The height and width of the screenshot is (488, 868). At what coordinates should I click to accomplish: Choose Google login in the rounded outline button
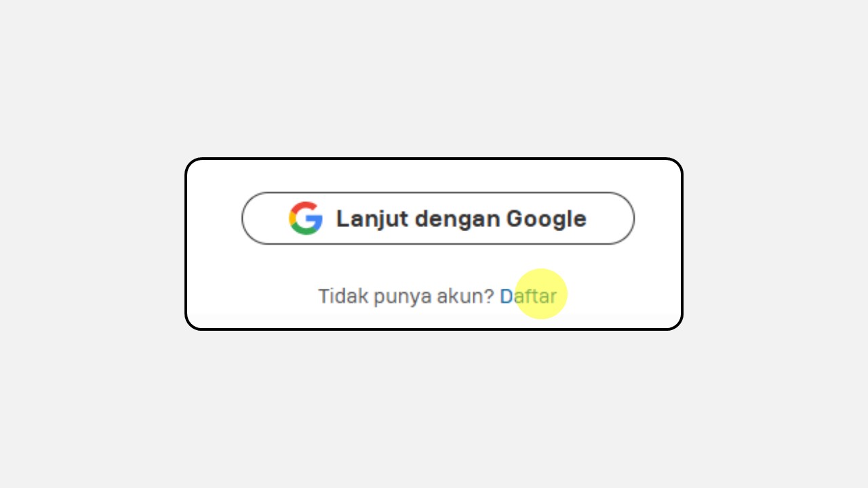pyautogui.click(x=438, y=218)
